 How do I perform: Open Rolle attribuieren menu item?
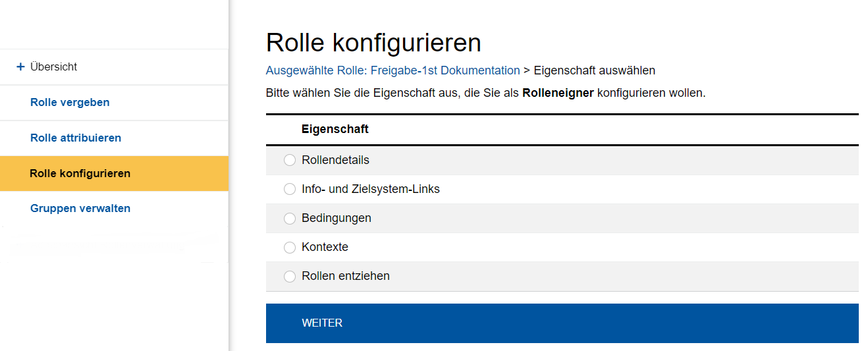click(x=76, y=138)
